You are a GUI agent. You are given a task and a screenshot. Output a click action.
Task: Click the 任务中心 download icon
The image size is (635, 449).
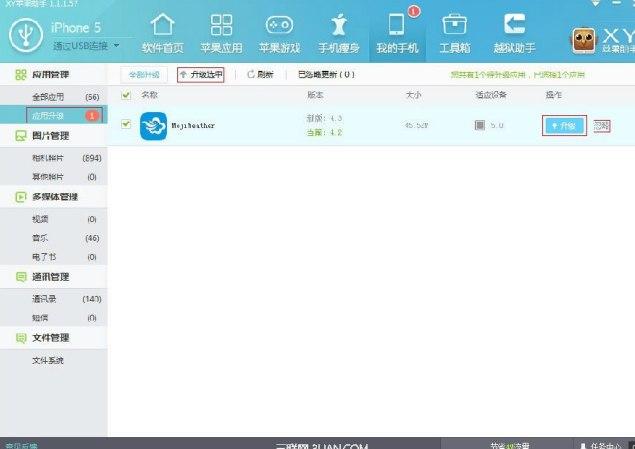tap(583, 445)
